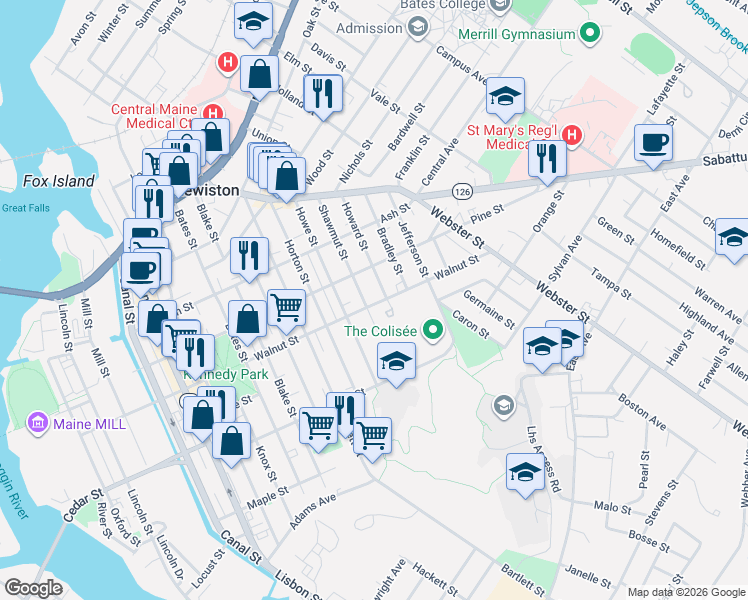Select the Merrill Gymnasium green pin
This screenshot has width=748, height=600.
point(591,33)
